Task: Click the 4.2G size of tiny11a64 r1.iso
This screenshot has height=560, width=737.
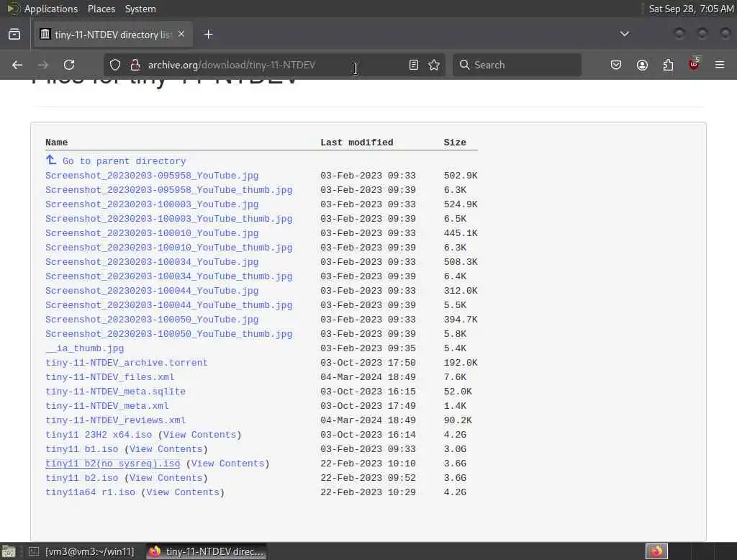Action: coord(455,492)
